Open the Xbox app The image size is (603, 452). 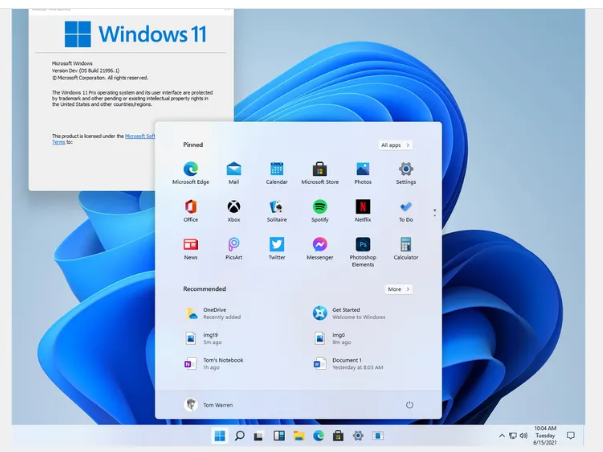[x=234, y=211]
